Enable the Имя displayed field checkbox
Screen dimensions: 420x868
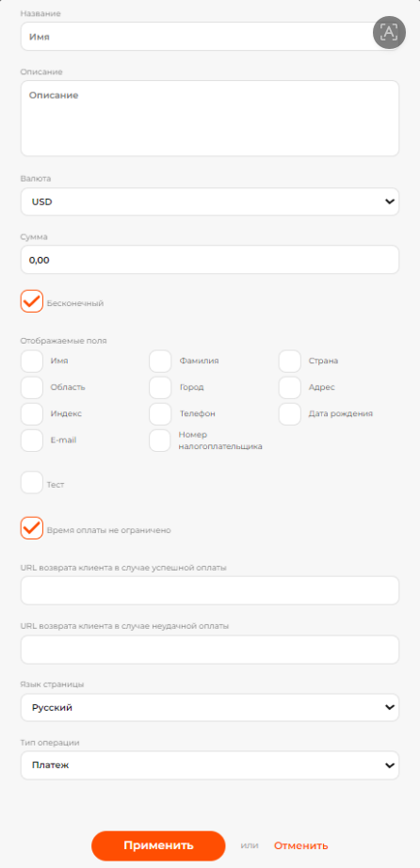pyautogui.click(x=32, y=361)
